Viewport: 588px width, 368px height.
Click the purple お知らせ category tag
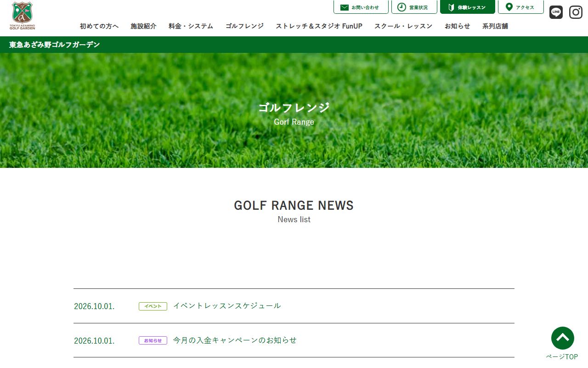[153, 340]
